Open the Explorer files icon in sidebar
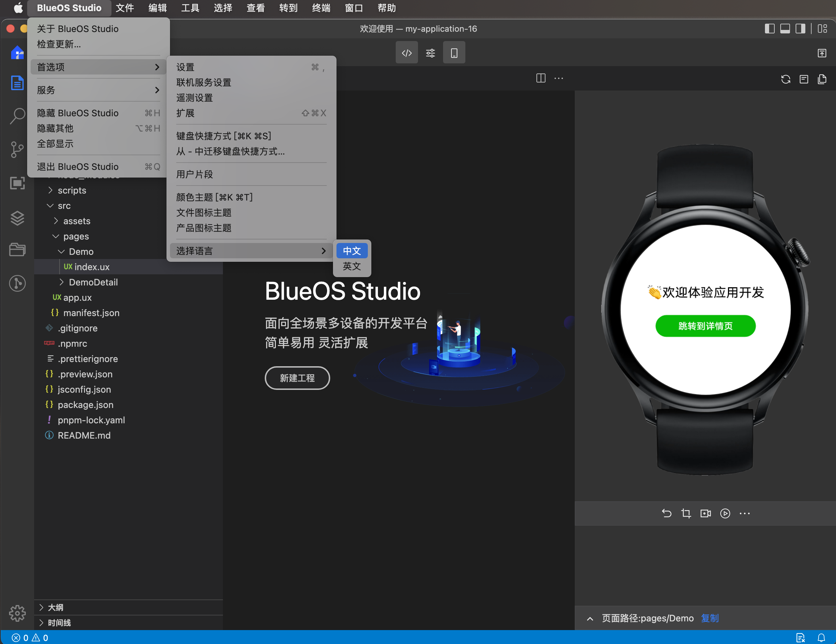 click(17, 83)
